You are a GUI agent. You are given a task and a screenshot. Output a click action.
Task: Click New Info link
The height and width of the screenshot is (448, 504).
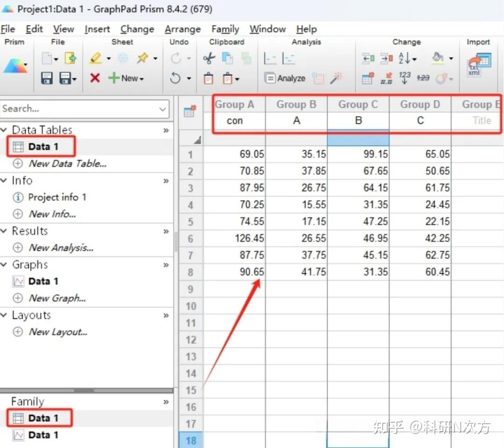pyautogui.click(x=52, y=214)
